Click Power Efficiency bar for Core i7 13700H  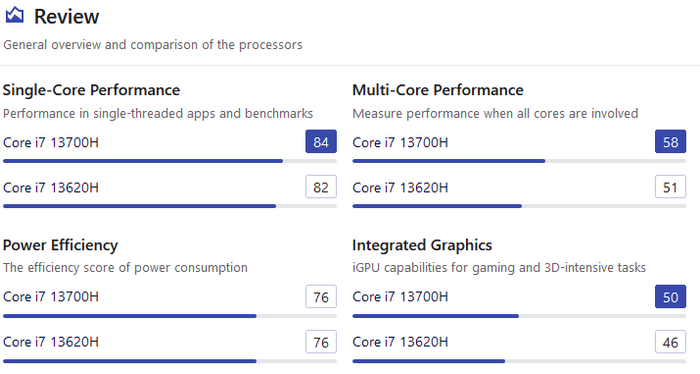[x=170, y=316]
